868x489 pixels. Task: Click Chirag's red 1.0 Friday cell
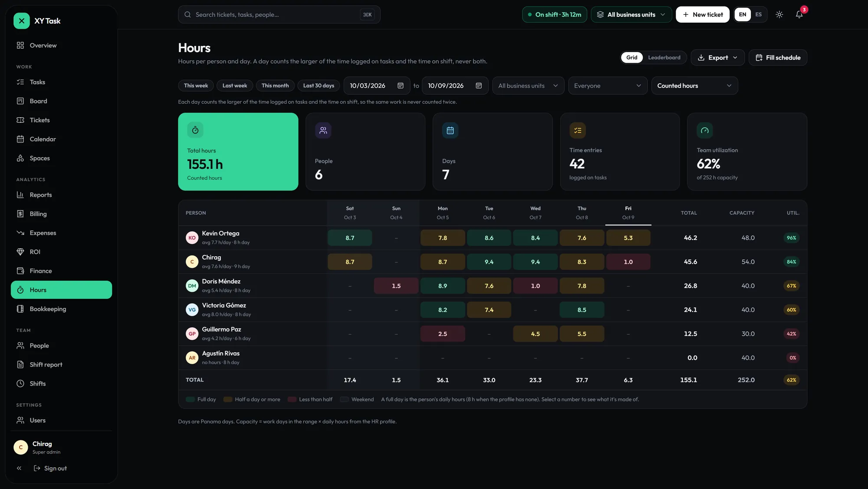coord(628,262)
